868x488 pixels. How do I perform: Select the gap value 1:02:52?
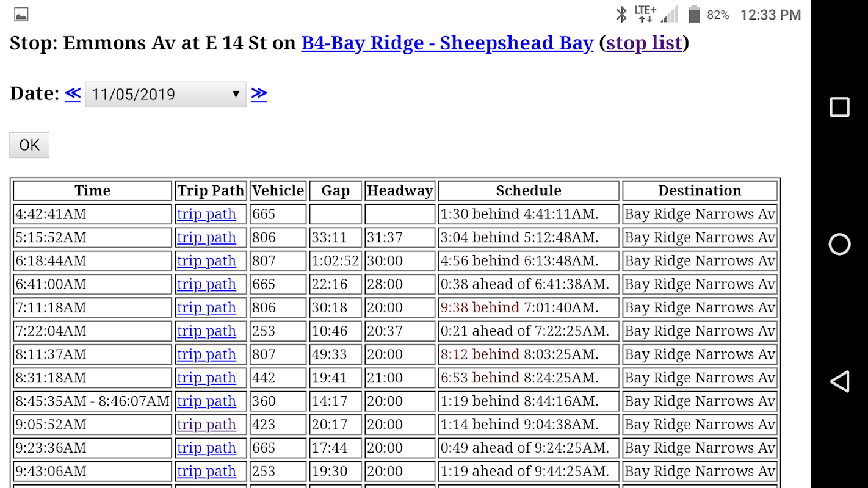pos(336,261)
